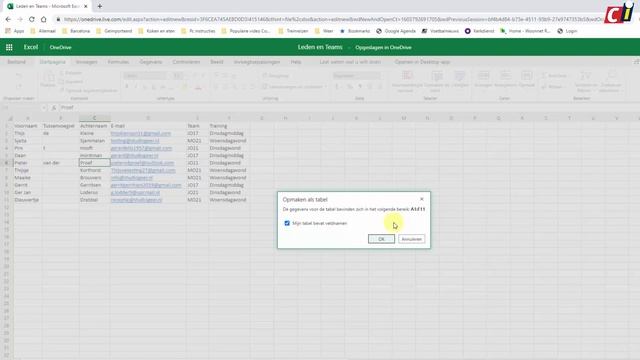
Task: Switch to the Invoegen ribbon tab
Action: point(87,62)
